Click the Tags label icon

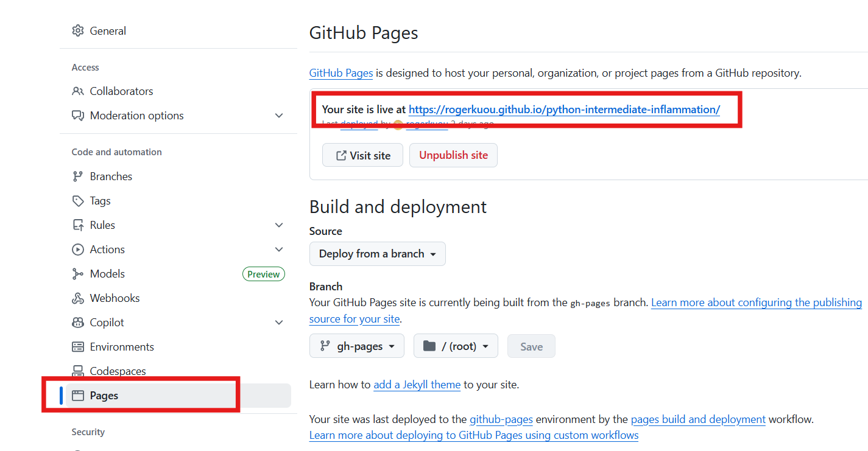[x=78, y=200]
